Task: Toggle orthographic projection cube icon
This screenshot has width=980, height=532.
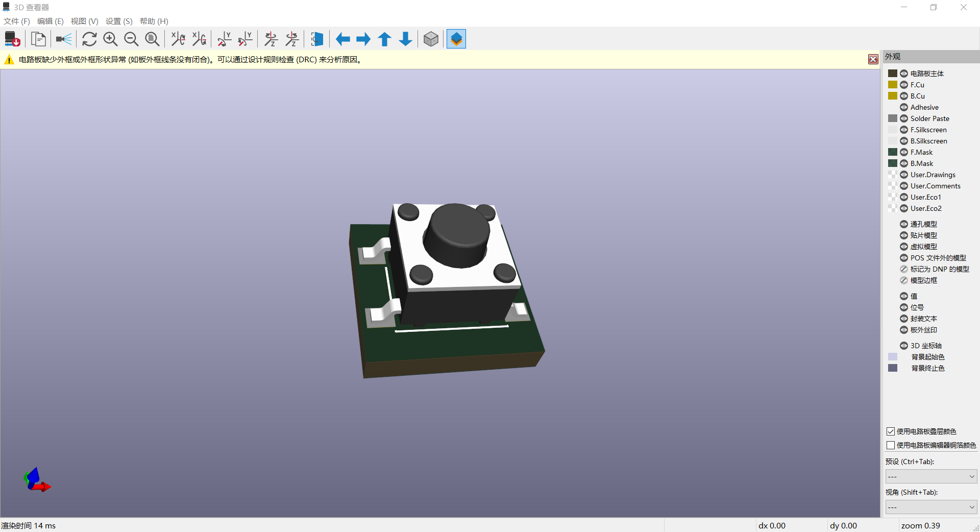Action: (431, 39)
